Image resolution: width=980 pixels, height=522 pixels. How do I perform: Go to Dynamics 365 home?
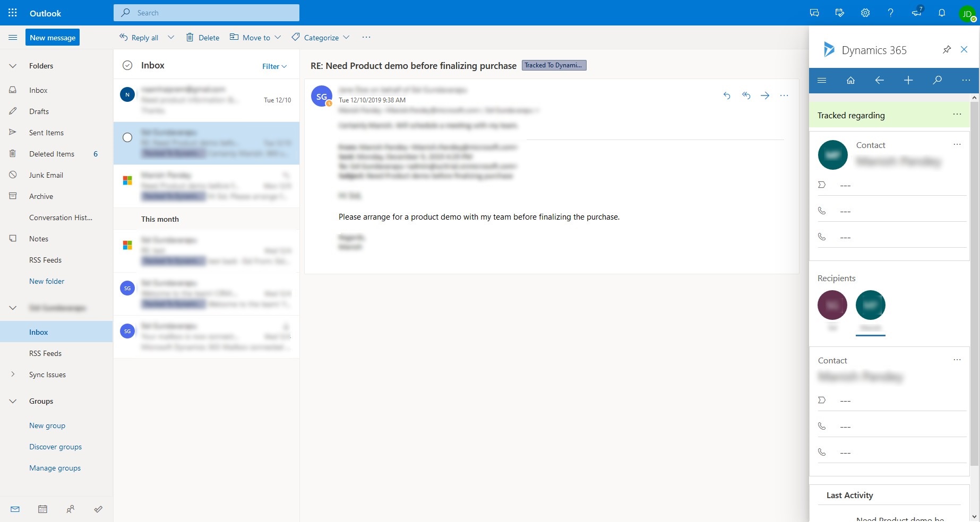tap(850, 80)
